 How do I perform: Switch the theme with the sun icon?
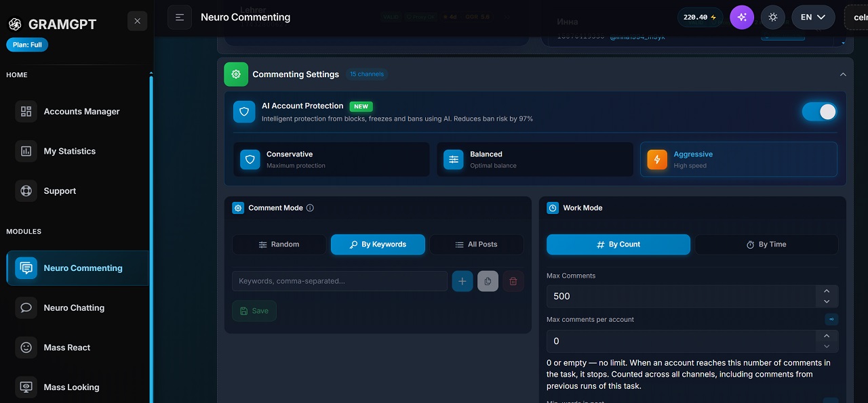click(x=773, y=17)
